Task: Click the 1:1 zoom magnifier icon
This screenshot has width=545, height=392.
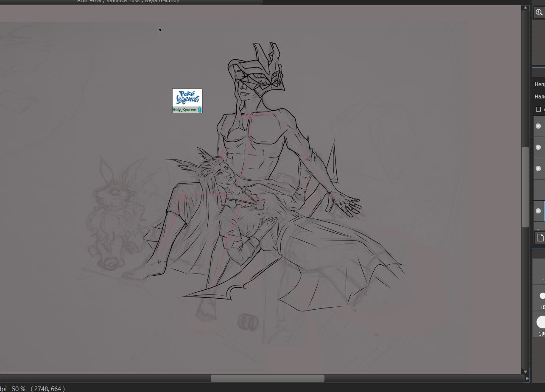Action: click(539, 12)
